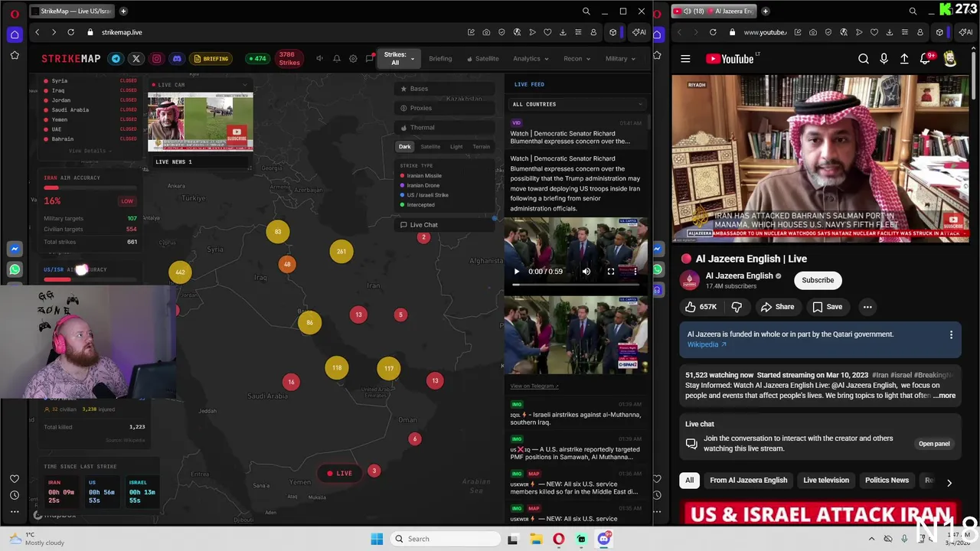This screenshot has height=551, width=980.
Task: Open StrikeMap X (Twitter) icon
Action: click(136, 59)
